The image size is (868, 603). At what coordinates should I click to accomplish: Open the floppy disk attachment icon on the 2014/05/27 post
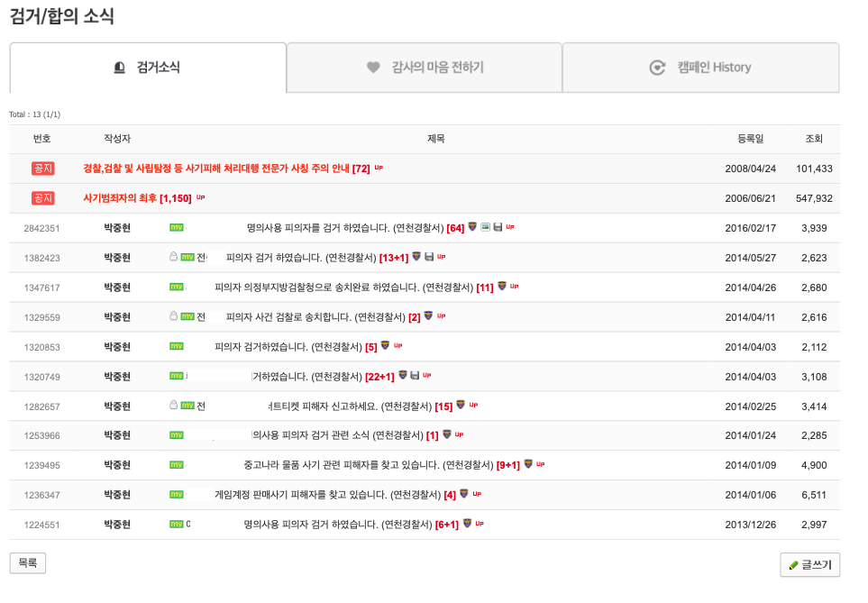point(429,257)
